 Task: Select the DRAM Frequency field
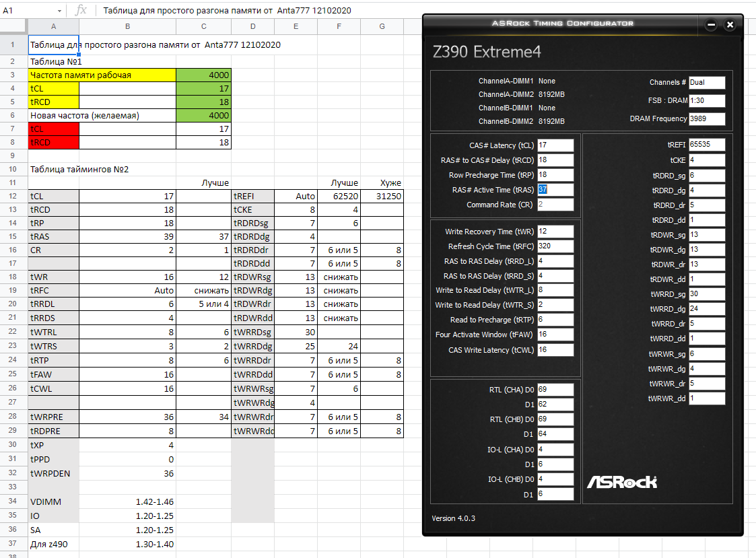[x=707, y=118]
